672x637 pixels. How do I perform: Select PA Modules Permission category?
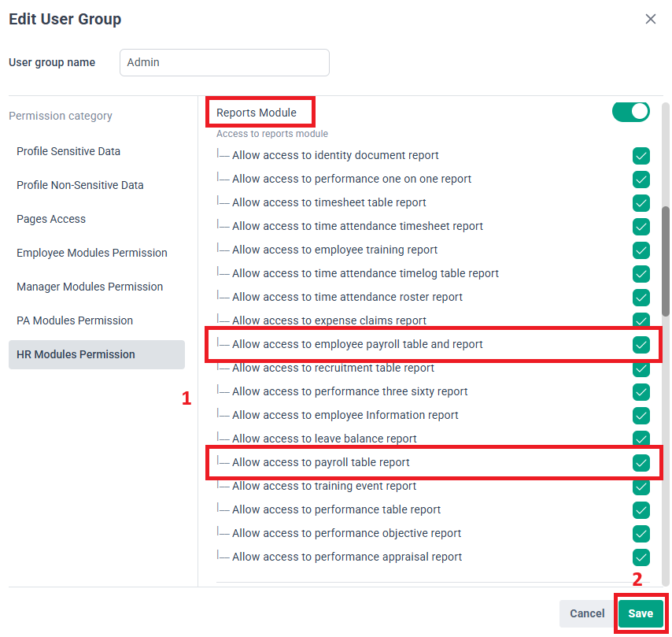coord(75,320)
